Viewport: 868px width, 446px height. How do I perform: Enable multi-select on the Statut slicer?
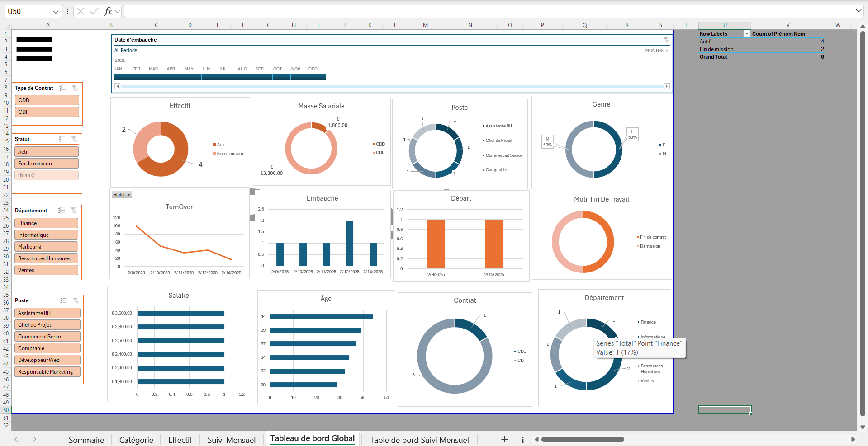coord(63,139)
